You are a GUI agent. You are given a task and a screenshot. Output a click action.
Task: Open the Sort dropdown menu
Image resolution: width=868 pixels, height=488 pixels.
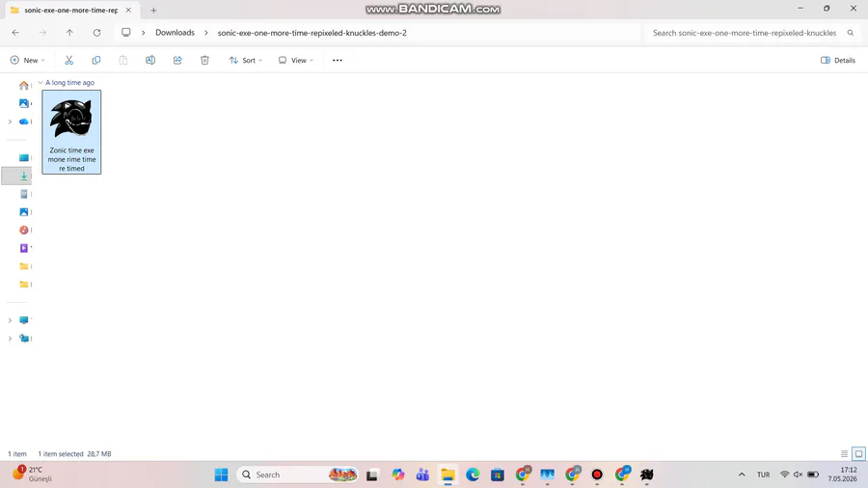(x=245, y=61)
